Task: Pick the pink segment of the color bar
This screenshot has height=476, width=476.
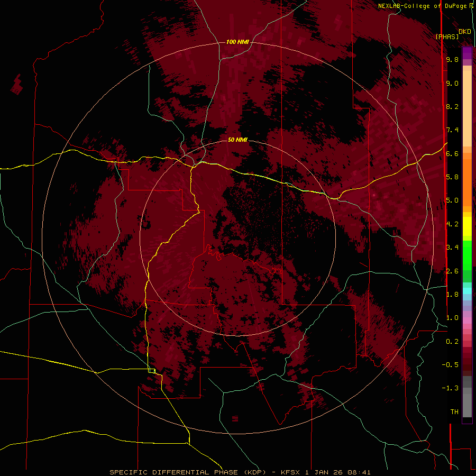Action: [467, 321]
